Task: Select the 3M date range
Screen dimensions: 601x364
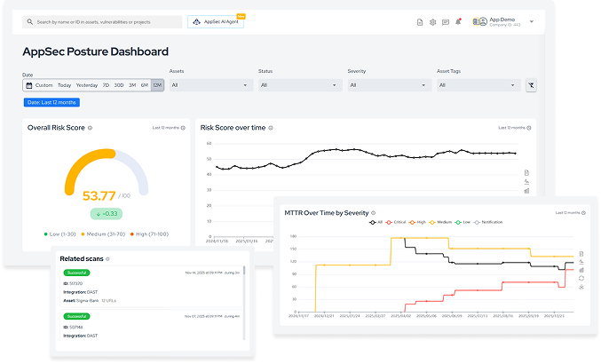Action: tap(132, 85)
